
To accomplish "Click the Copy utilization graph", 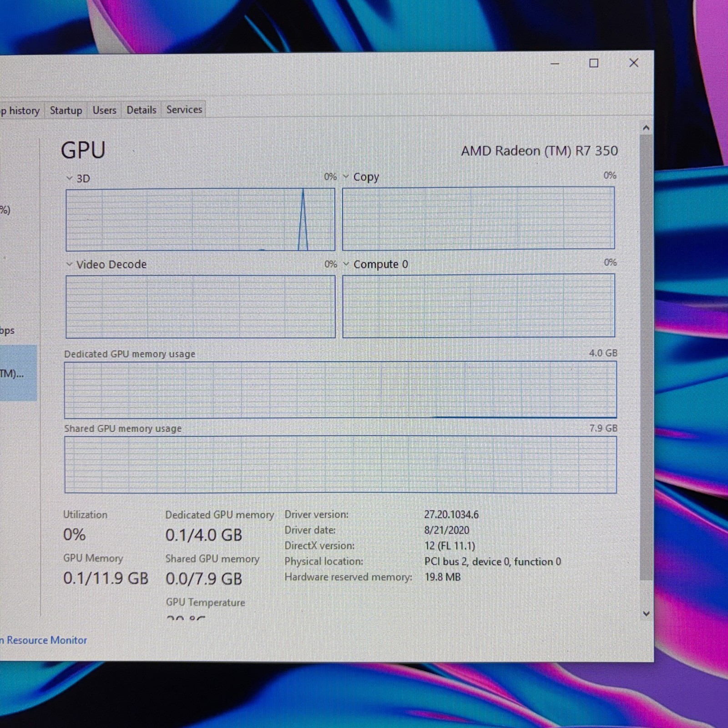I will pyautogui.click(x=478, y=218).
